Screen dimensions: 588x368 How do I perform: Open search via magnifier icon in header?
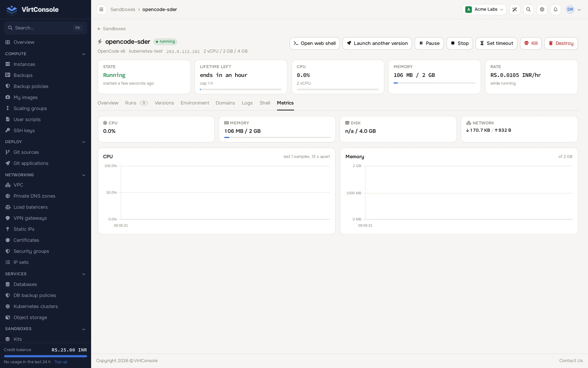(x=528, y=10)
